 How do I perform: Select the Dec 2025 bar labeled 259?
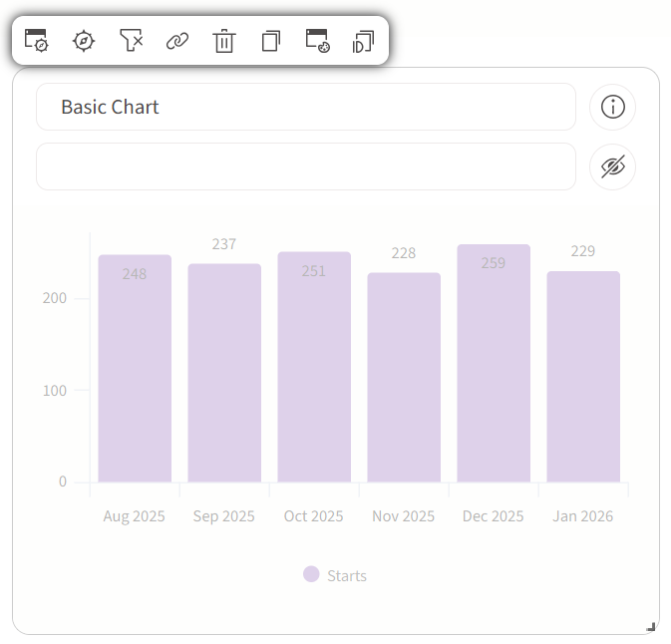click(x=494, y=364)
